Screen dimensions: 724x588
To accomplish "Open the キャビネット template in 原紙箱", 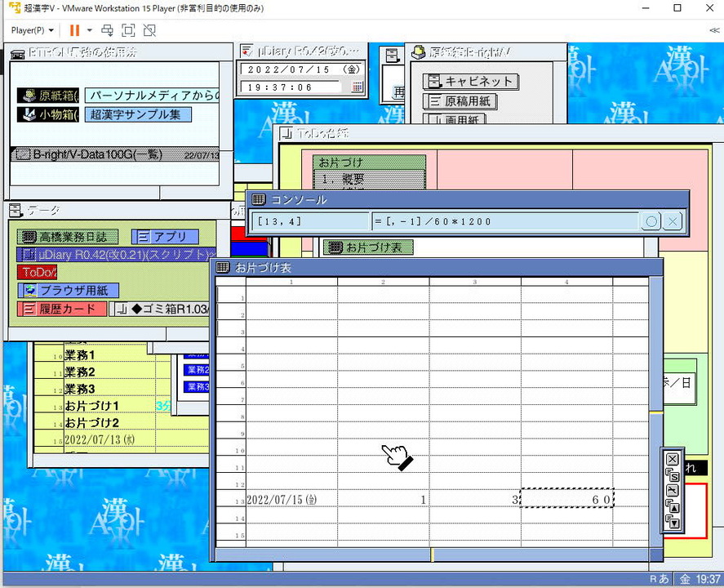I will click(471, 82).
